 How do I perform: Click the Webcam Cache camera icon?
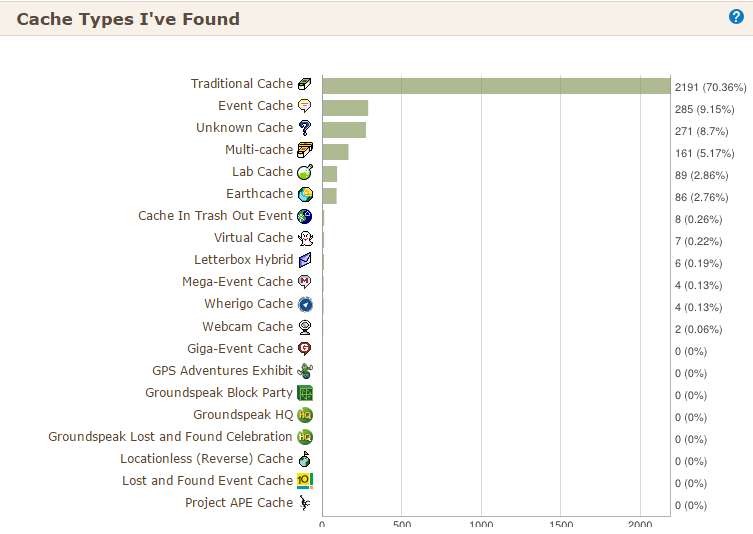tap(305, 327)
